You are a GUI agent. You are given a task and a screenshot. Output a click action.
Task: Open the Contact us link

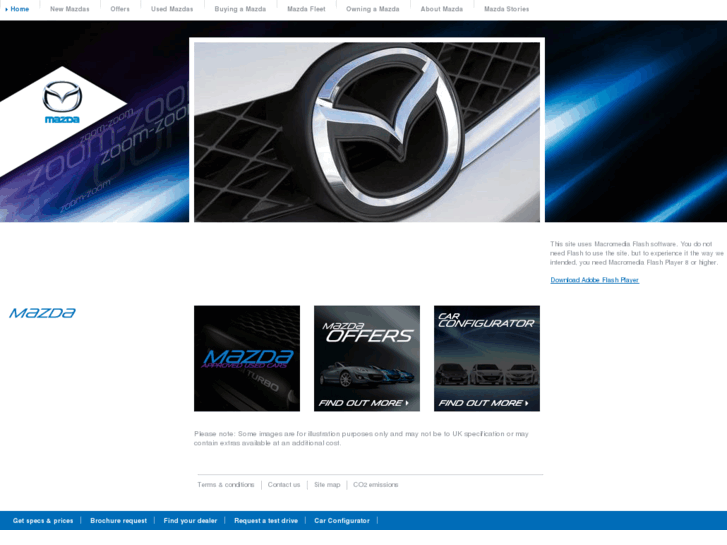click(x=284, y=485)
